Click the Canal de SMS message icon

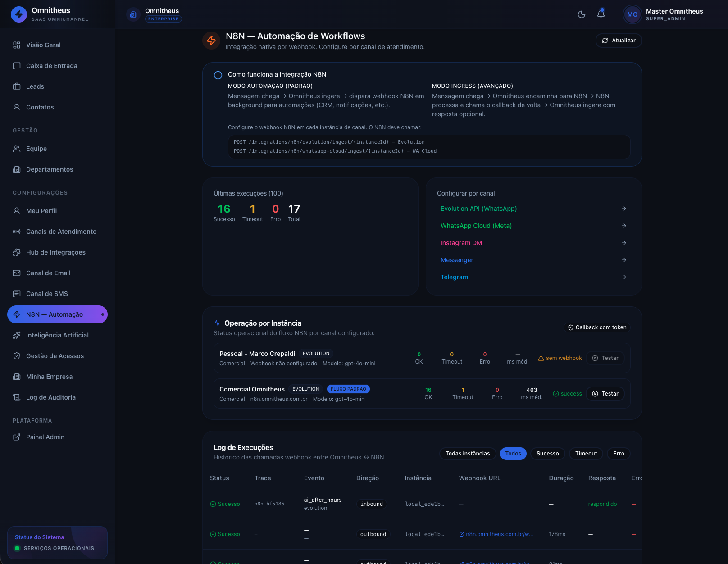click(x=17, y=294)
